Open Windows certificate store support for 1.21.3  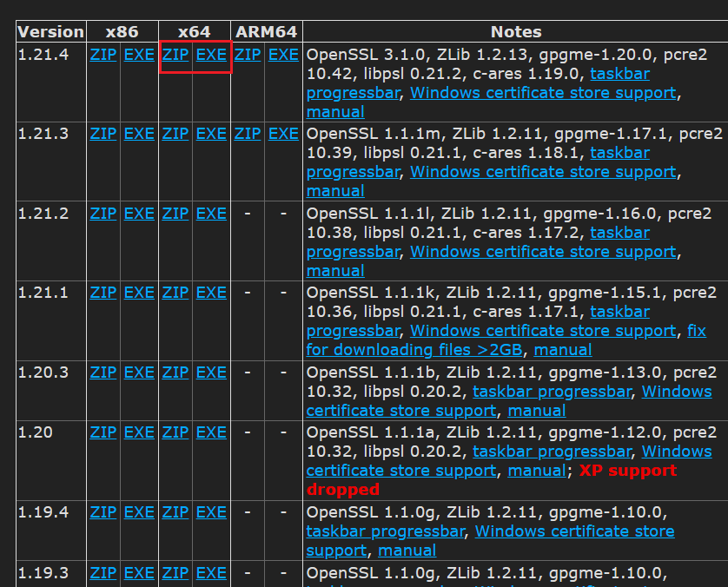click(x=543, y=172)
